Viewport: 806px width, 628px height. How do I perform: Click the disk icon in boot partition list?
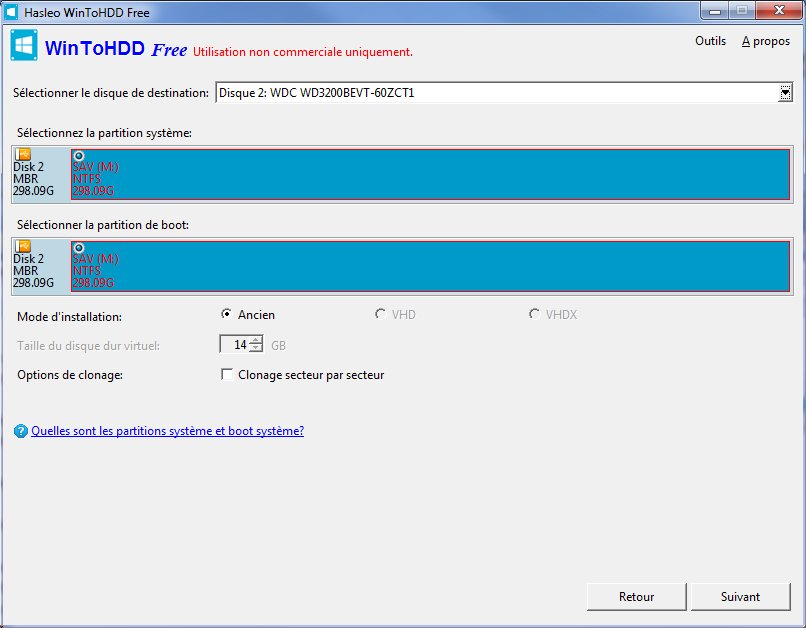pos(23,246)
